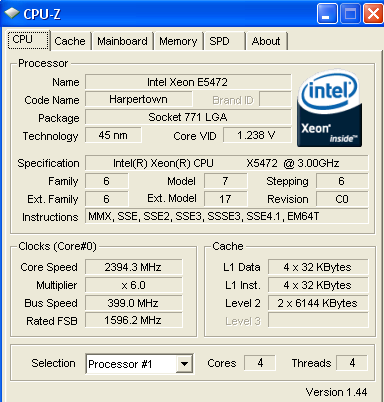Click the Bus Speed value 399.0 MHz
The width and height of the screenshot is (384, 402).
point(134,303)
